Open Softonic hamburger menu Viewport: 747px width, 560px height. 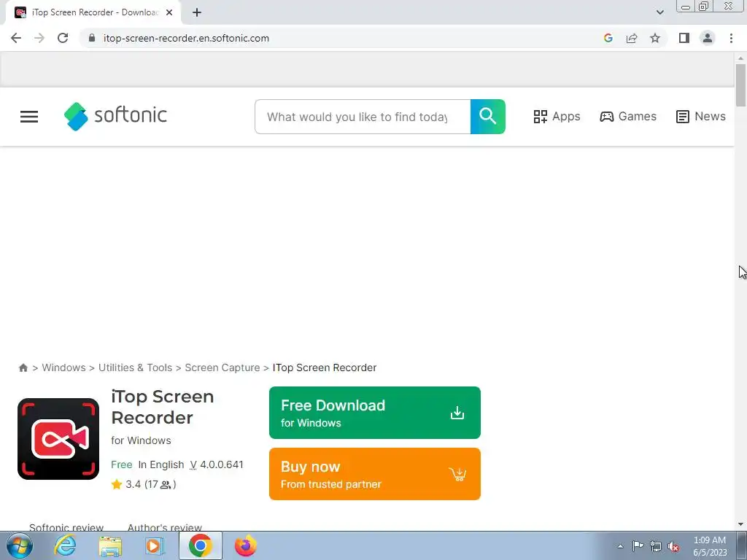pyautogui.click(x=29, y=117)
